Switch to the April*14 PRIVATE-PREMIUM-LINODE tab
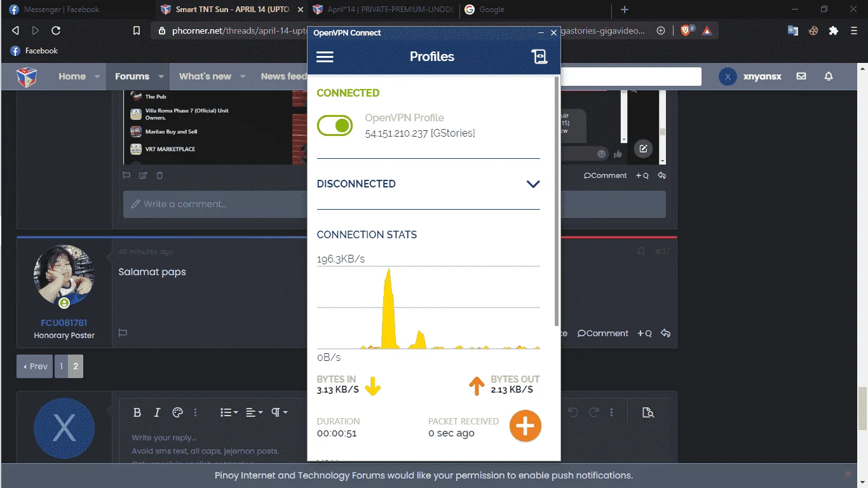 click(x=383, y=10)
